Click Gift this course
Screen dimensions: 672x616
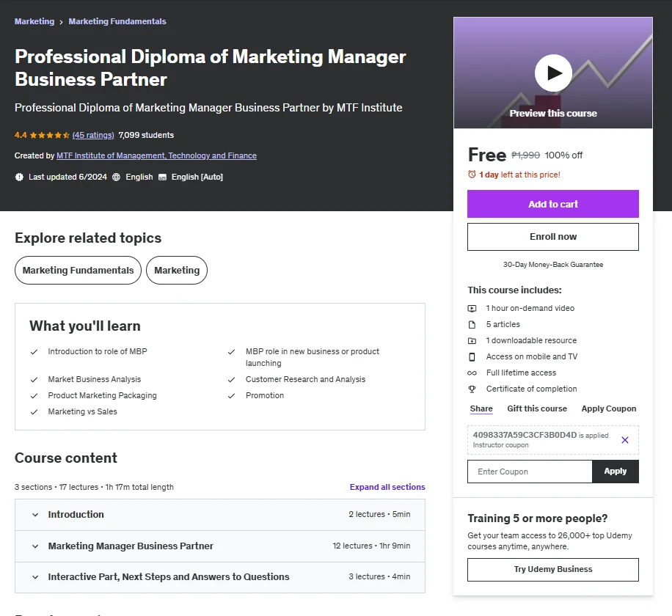537,408
